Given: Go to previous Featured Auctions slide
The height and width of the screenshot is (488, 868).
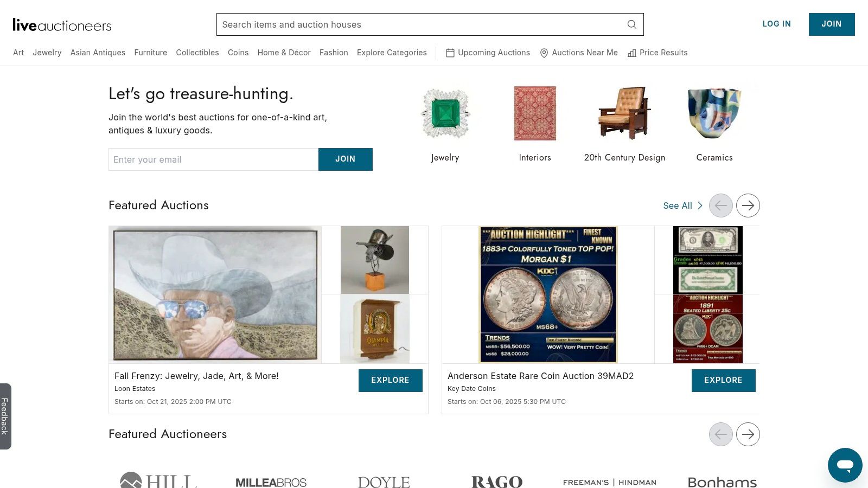Looking at the screenshot, I should [720, 206].
